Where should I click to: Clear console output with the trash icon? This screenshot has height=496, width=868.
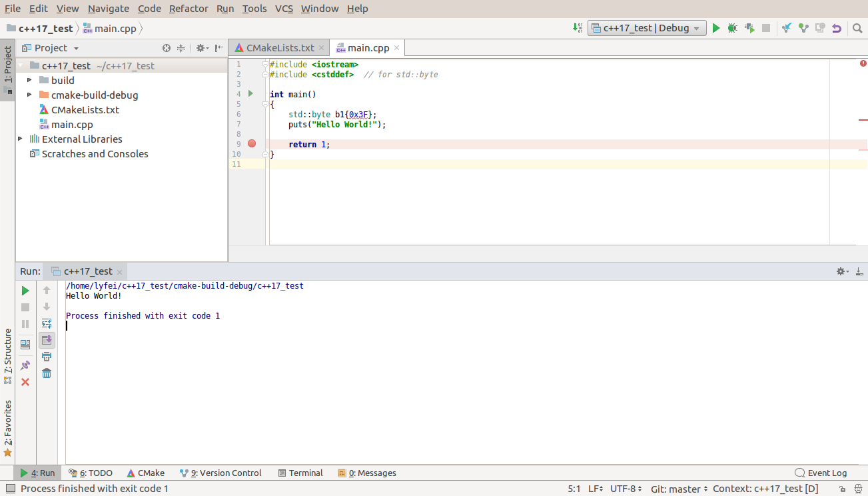(x=47, y=373)
